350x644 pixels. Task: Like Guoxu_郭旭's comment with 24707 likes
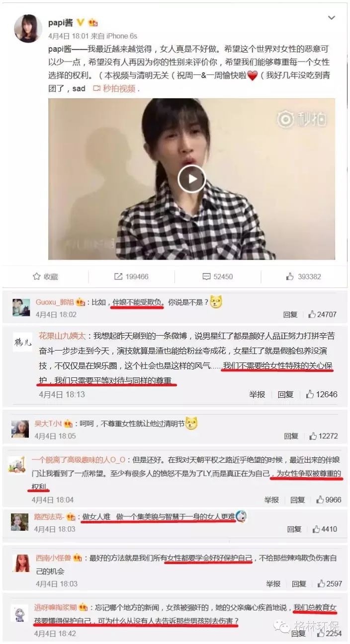[322, 314]
